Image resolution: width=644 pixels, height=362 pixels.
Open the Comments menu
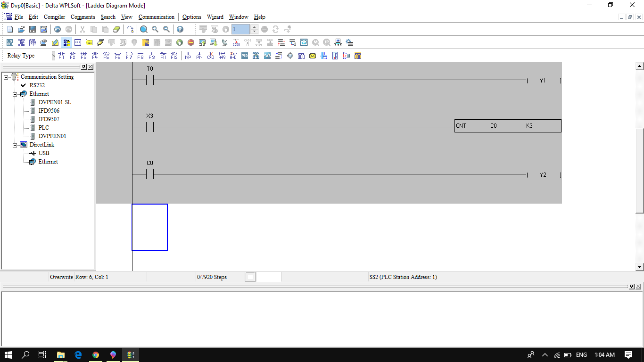point(83,17)
